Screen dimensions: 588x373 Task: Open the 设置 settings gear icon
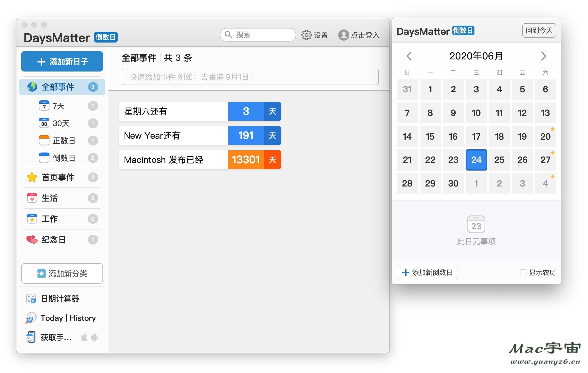[x=307, y=35]
